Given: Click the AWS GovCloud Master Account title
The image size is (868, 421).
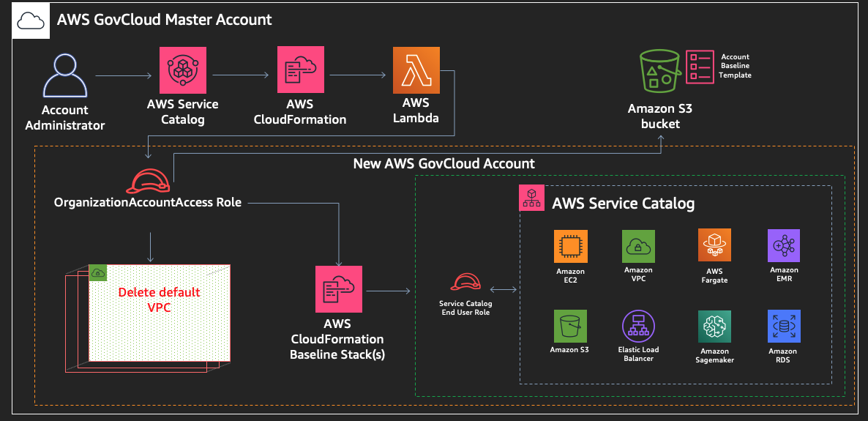Looking at the screenshot, I should click(x=165, y=20).
